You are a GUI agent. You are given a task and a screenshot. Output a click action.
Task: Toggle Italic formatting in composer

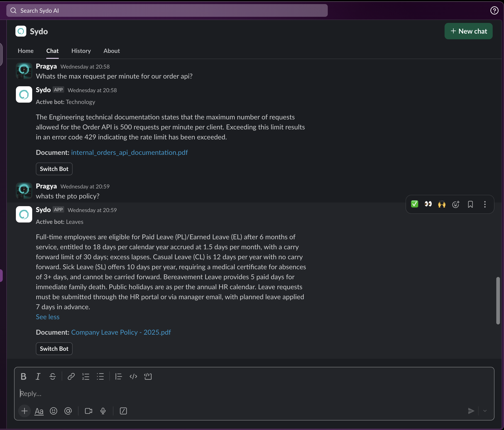[38, 376]
